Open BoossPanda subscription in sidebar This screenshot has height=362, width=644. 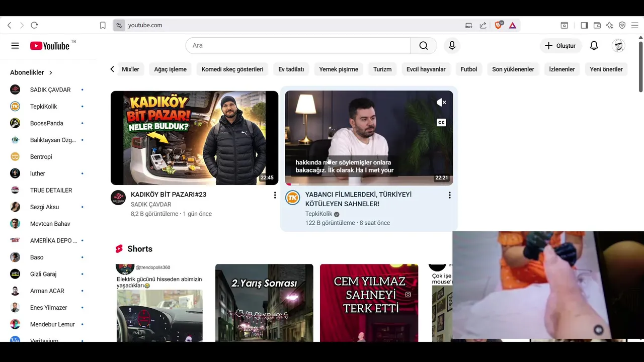tap(48, 123)
